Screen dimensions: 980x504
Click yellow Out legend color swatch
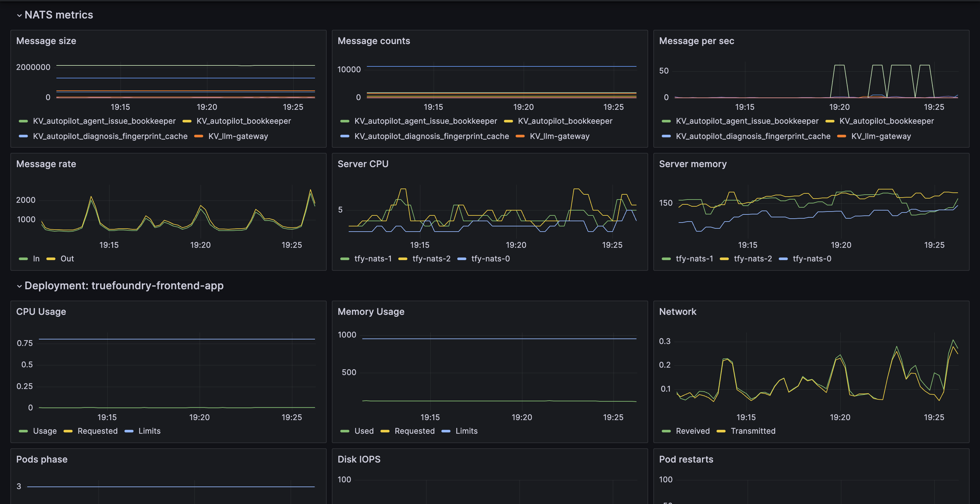(x=51, y=259)
